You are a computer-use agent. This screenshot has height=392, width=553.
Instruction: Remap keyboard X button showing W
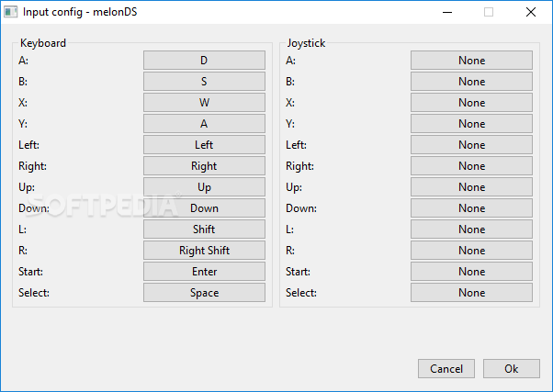pos(204,103)
